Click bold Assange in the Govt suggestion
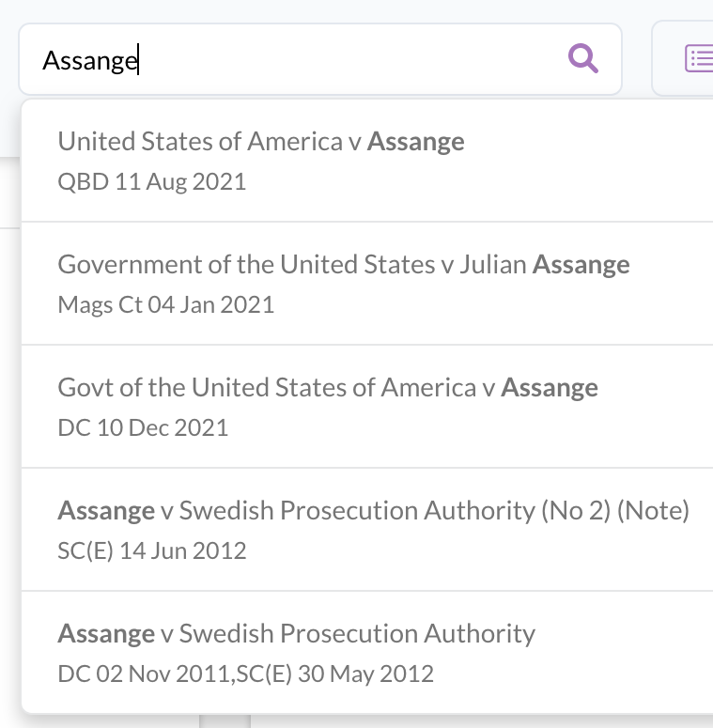This screenshot has width=713, height=728. point(550,388)
